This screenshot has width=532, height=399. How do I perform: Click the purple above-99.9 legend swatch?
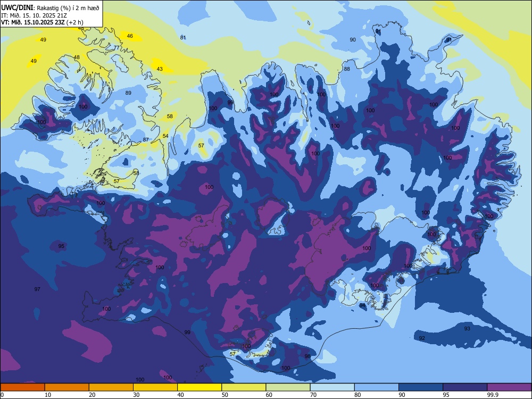pyautogui.click(x=509, y=387)
